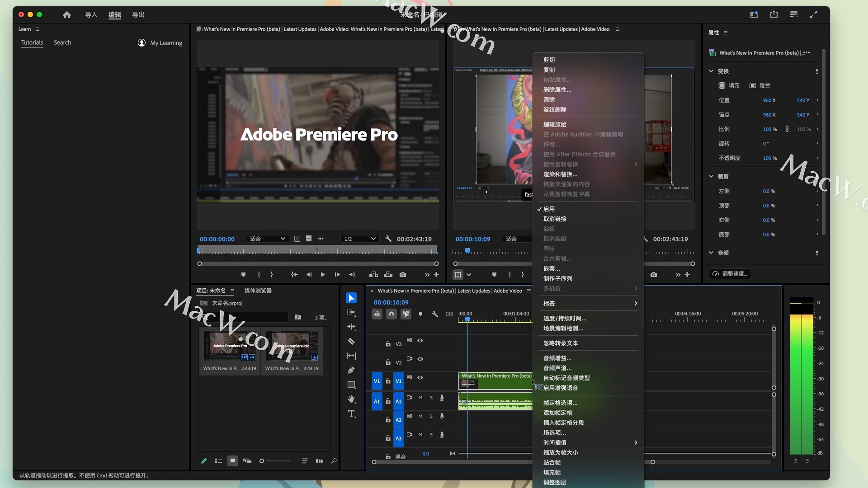Screen dimensions: 868x488
Task: Select the Slip tool
Action: point(351,356)
